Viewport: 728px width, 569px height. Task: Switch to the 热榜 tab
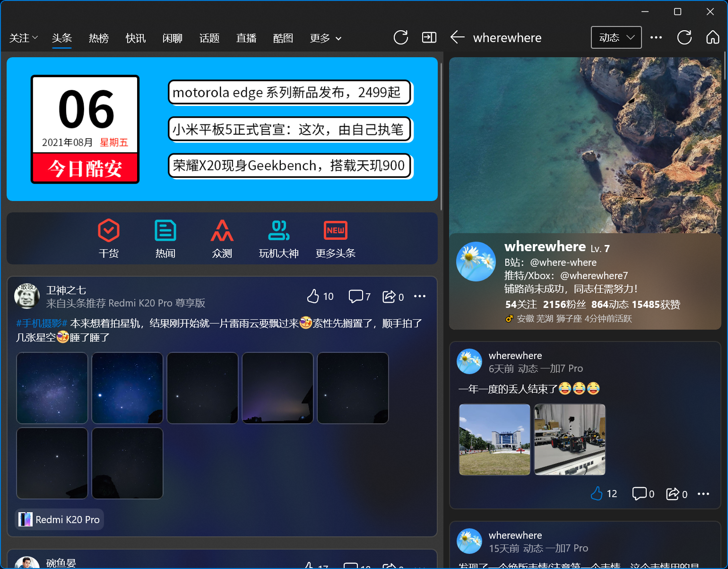click(99, 38)
